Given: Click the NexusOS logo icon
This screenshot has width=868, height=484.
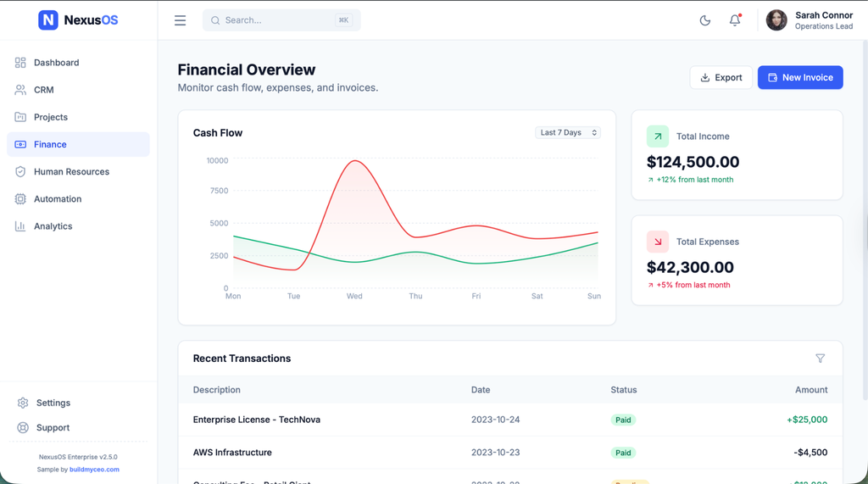Looking at the screenshot, I should click(x=48, y=19).
